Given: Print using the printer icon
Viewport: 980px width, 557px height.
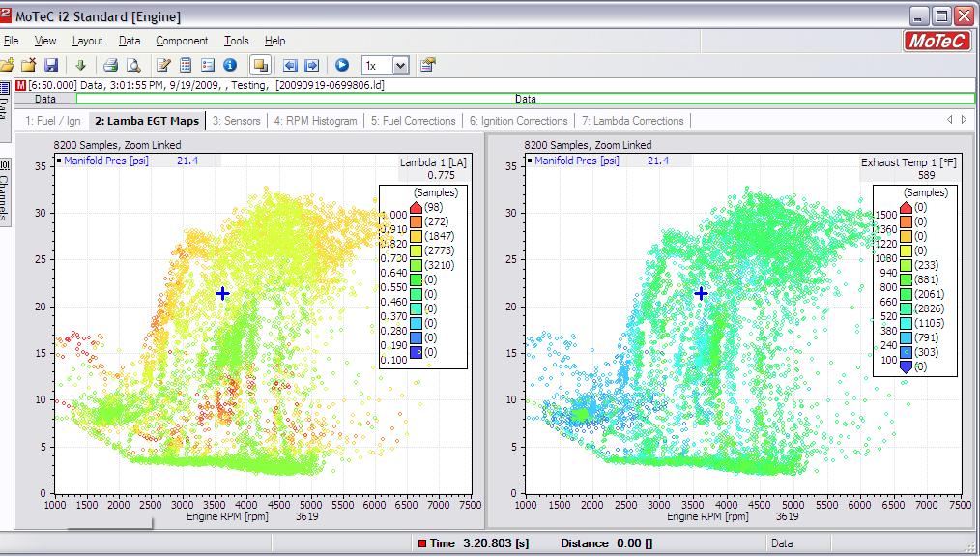Looking at the screenshot, I should [x=110, y=65].
